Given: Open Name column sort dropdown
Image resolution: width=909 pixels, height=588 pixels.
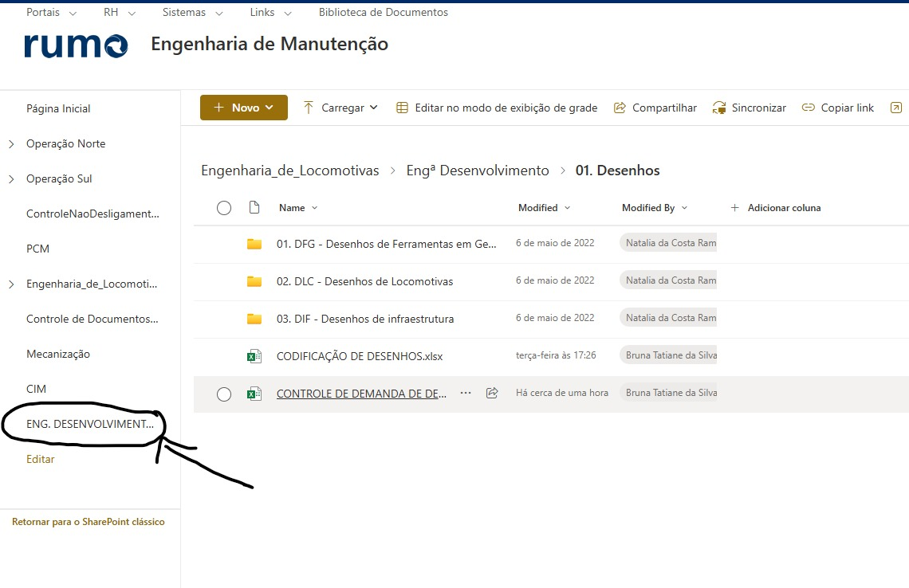Looking at the screenshot, I should 298,208.
